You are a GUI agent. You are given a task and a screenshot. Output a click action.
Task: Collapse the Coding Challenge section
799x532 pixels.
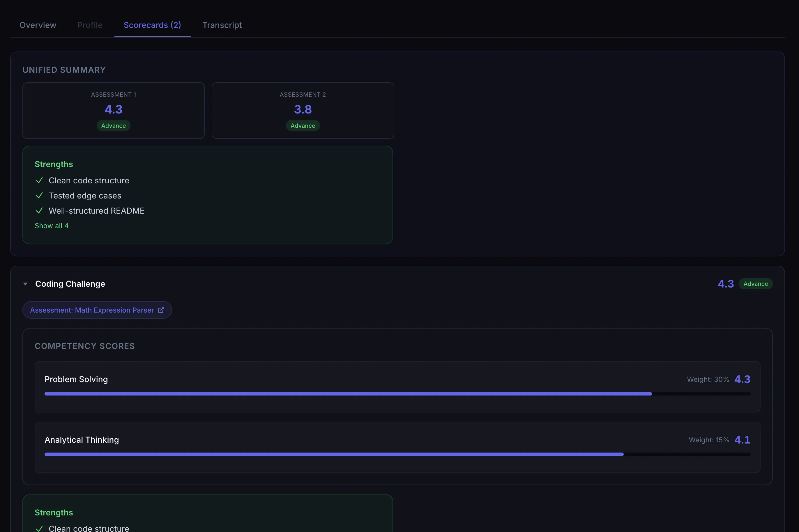point(25,284)
